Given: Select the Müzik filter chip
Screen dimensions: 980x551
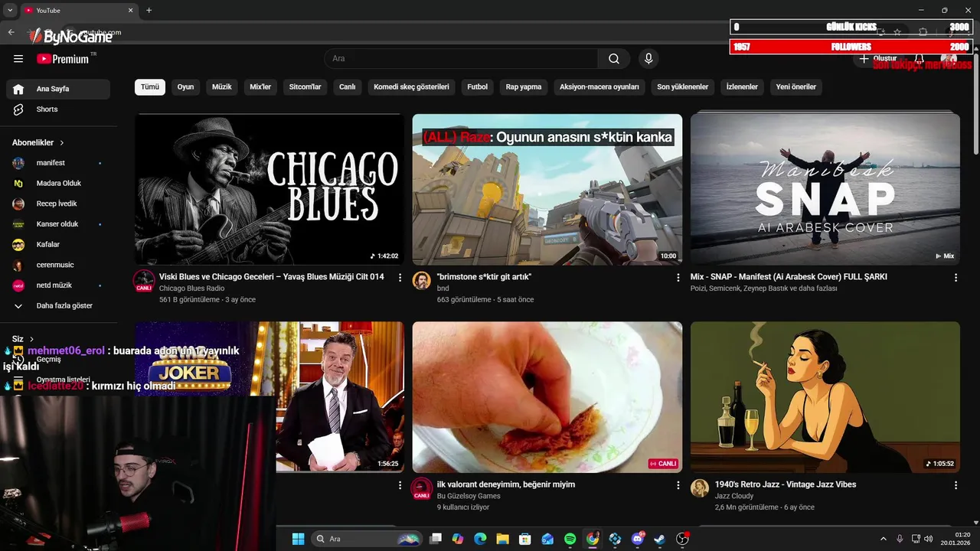Looking at the screenshot, I should [x=222, y=87].
